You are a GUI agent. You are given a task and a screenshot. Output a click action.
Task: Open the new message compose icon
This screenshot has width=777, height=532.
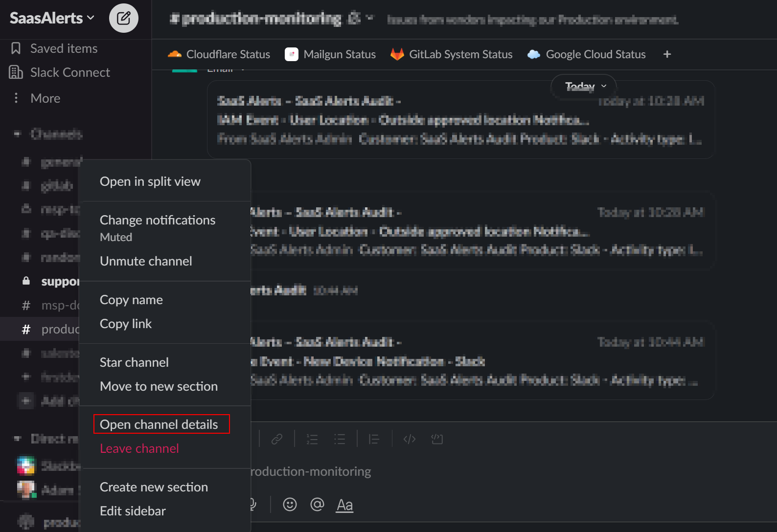click(123, 18)
